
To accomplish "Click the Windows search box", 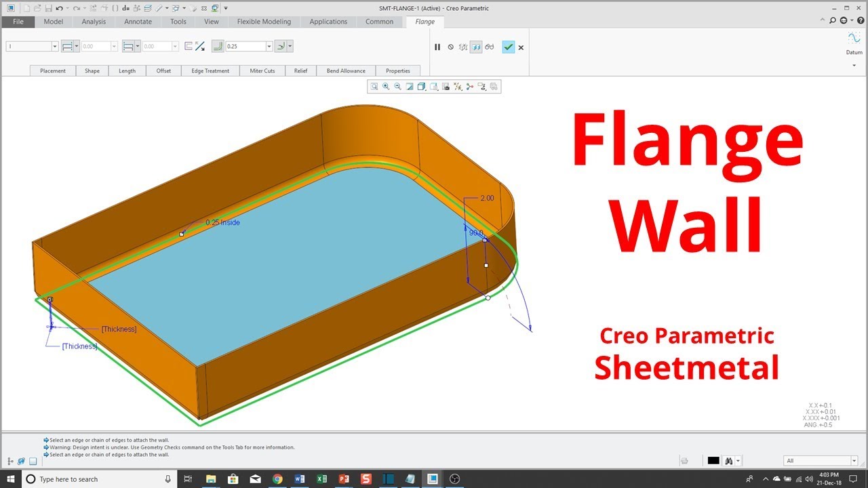I will pyautogui.click(x=98, y=479).
